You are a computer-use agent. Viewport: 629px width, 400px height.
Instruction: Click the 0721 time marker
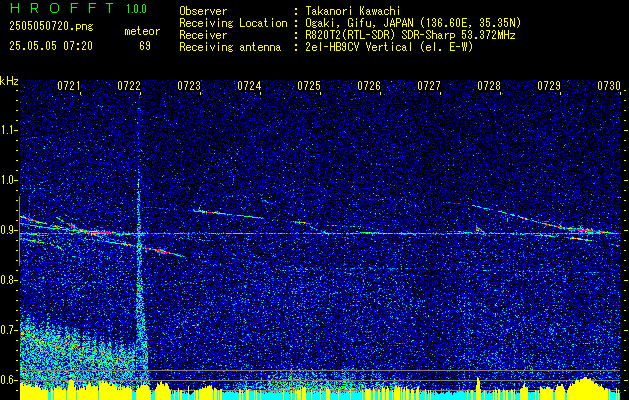[69, 86]
